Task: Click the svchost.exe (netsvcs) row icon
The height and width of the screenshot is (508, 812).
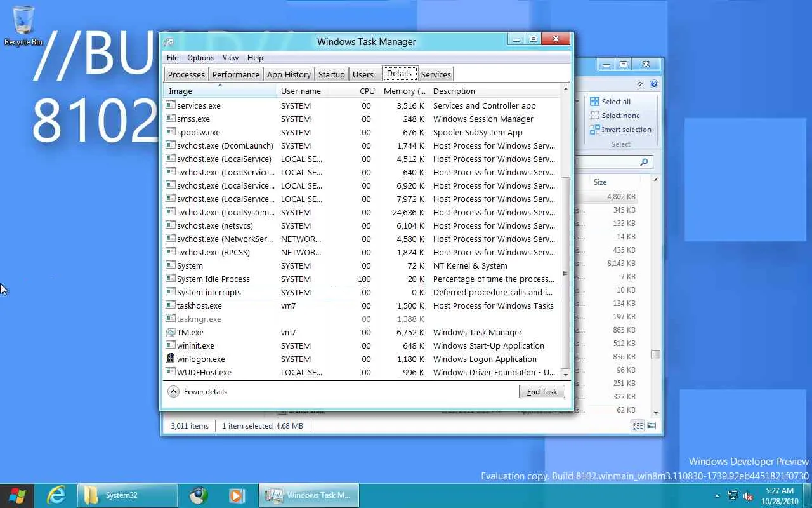Action: [x=170, y=225]
